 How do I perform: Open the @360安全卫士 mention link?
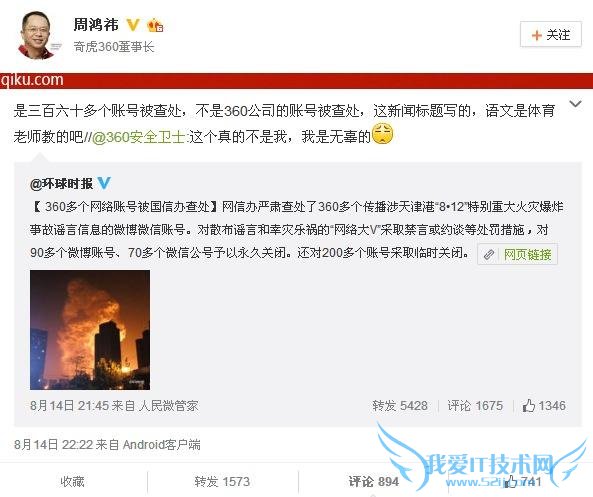(139, 137)
